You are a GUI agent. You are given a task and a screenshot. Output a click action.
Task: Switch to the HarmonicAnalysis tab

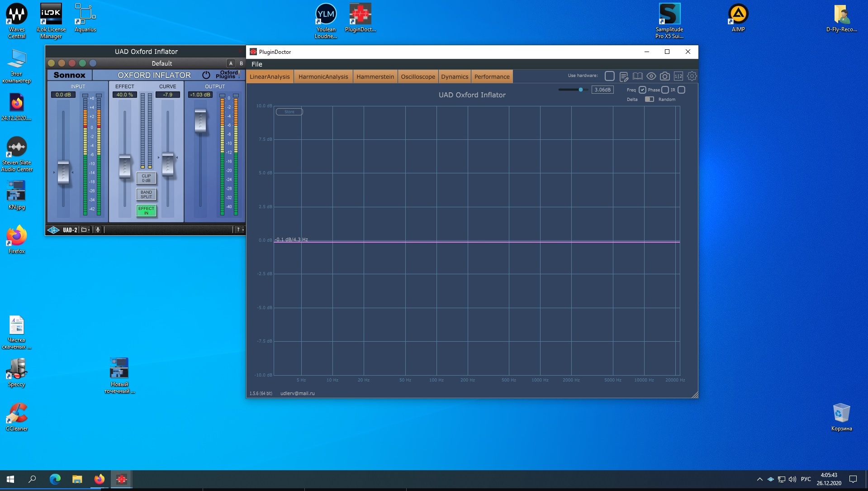click(x=323, y=76)
